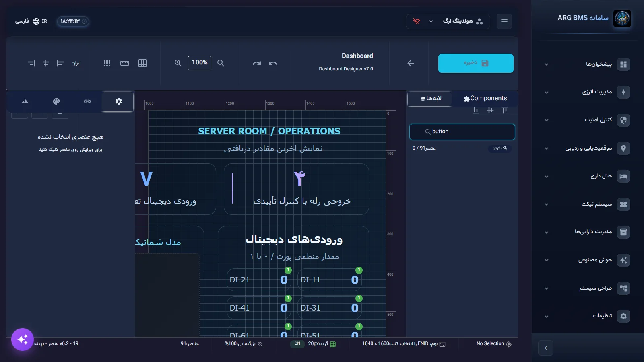Align to top in layers panel
Screen dimensions: 644x362
(x=504, y=110)
